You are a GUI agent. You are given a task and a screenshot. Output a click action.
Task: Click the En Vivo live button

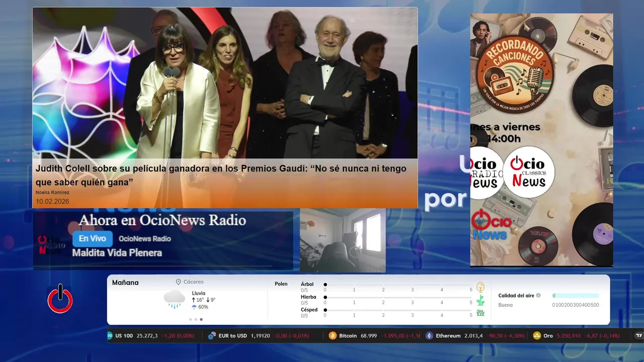[x=93, y=239]
